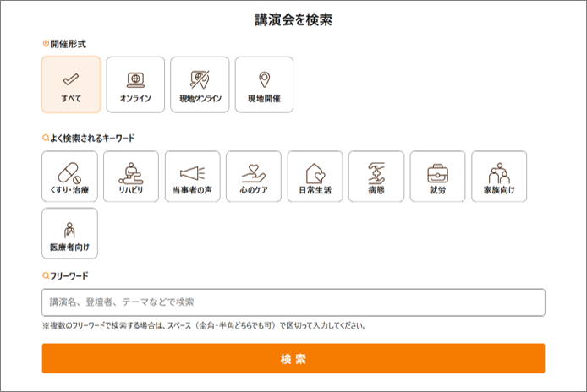Click the 心のケア heart-in-hand icon

tap(254, 173)
